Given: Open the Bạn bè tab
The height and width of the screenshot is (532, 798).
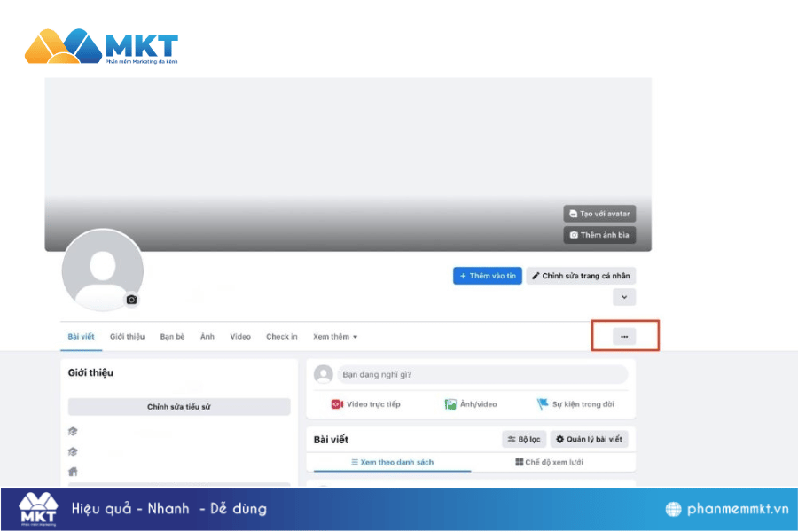Looking at the screenshot, I should tap(172, 337).
